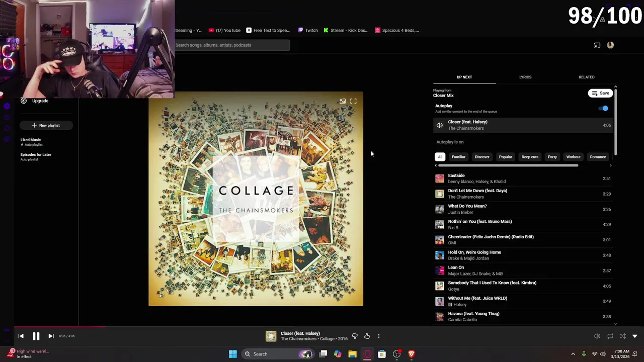Open the high wind warning weather widget
The width and height of the screenshot is (644, 362).
pyautogui.click(x=29, y=354)
